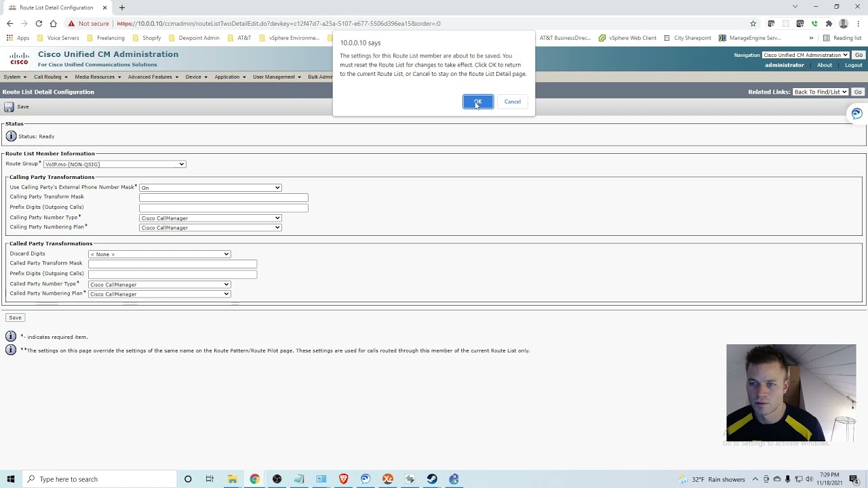The image size is (868, 488).
Task: Click the taskbar search box
Action: 99,479
